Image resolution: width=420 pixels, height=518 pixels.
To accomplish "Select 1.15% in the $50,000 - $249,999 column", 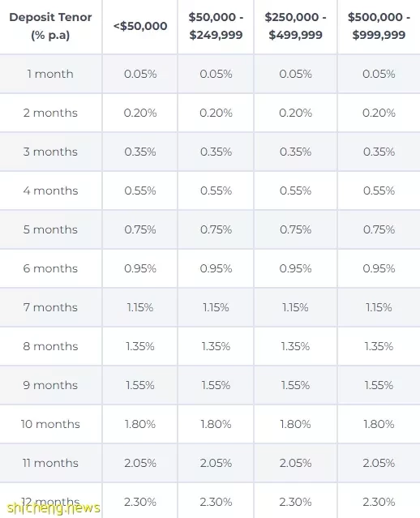I will coord(216,307).
